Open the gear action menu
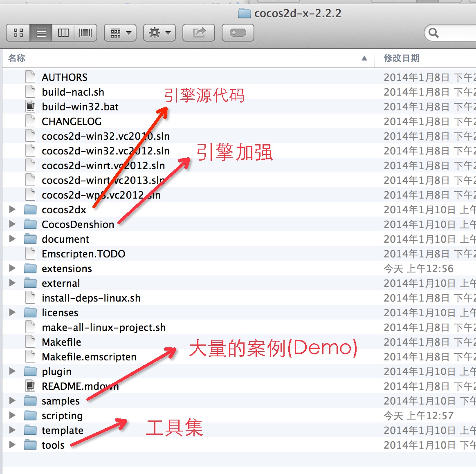The width and height of the screenshot is (476, 474). tap(159, 32)
